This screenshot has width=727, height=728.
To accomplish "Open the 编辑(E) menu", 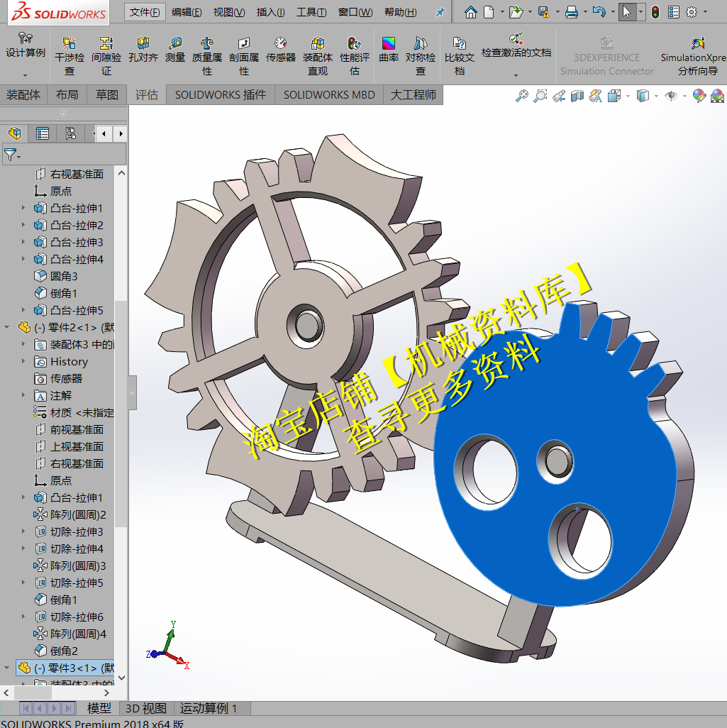I will [x=186, y=12].
